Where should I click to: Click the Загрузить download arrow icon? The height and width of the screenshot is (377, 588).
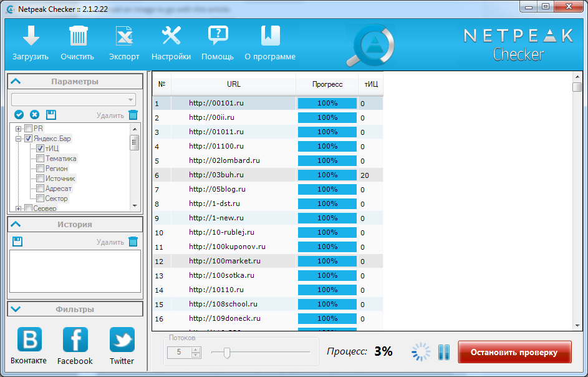(x=31, y=36)
